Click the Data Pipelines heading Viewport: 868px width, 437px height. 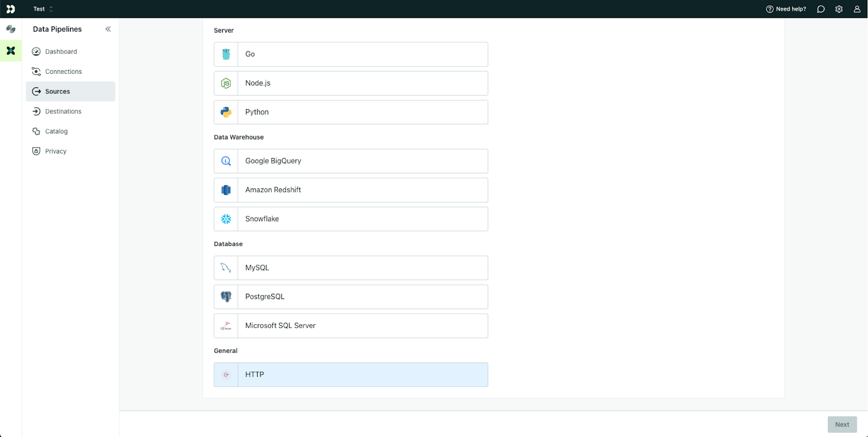[x=58, y=29]
